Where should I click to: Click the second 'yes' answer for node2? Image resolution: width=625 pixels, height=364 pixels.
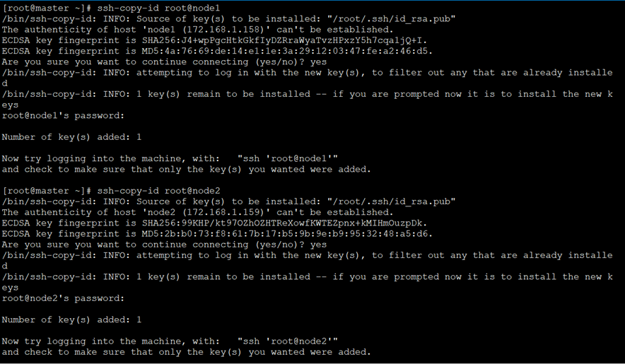318,245
